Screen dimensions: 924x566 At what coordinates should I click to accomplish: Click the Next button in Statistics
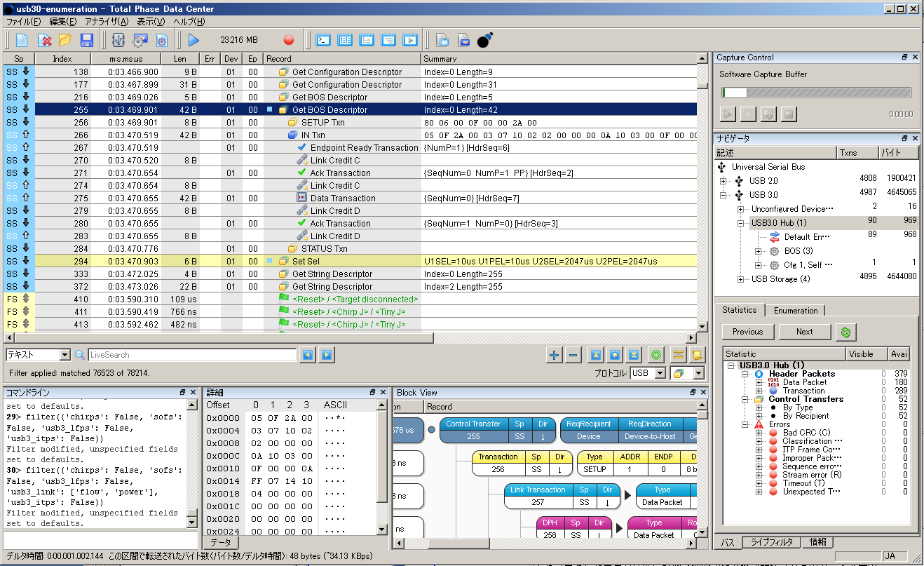(805, 332)
